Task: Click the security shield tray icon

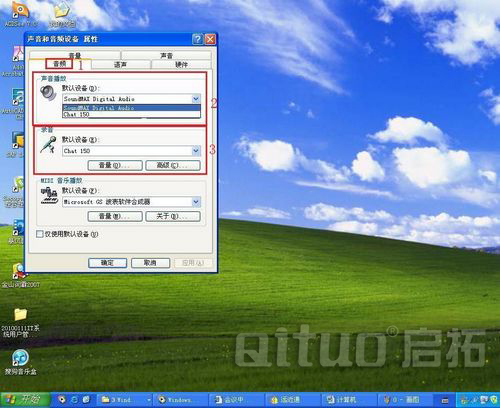Action: tap(493, 399)
